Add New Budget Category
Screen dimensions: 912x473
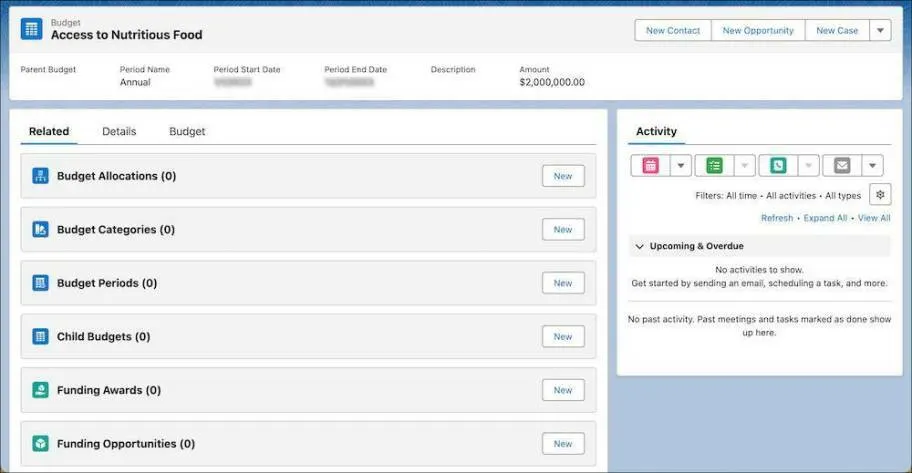563,229
